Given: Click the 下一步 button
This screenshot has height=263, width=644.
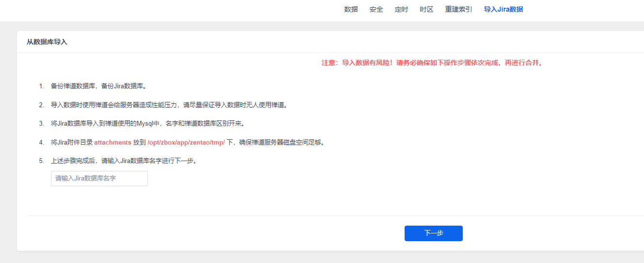Looking at the screenshot, I should [x=434, y=233].
